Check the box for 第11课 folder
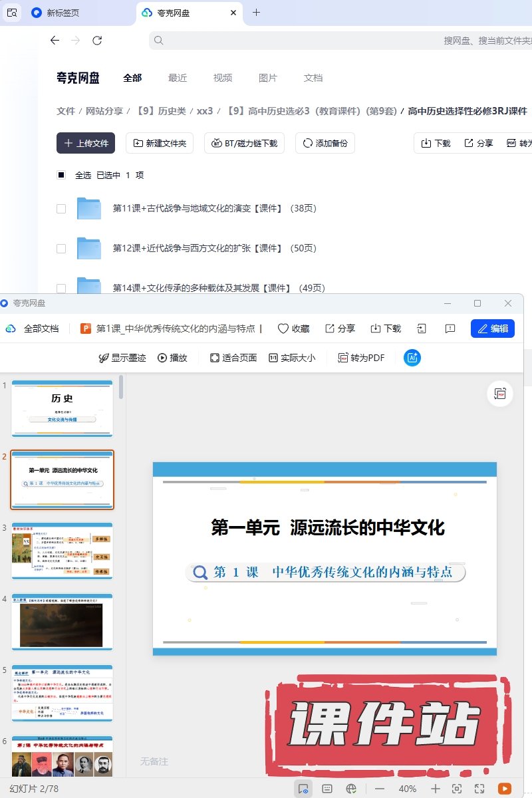Screen dimensions: 532x798 coord(61,209)
